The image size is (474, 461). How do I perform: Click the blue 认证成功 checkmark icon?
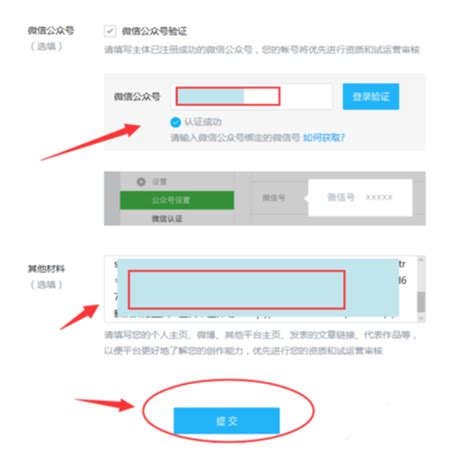pos(176,122)
